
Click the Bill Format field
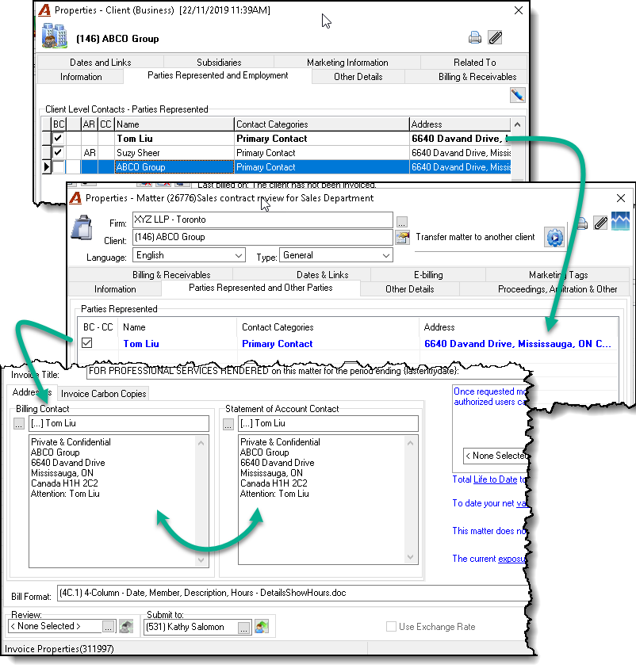(x=293, y=593)
